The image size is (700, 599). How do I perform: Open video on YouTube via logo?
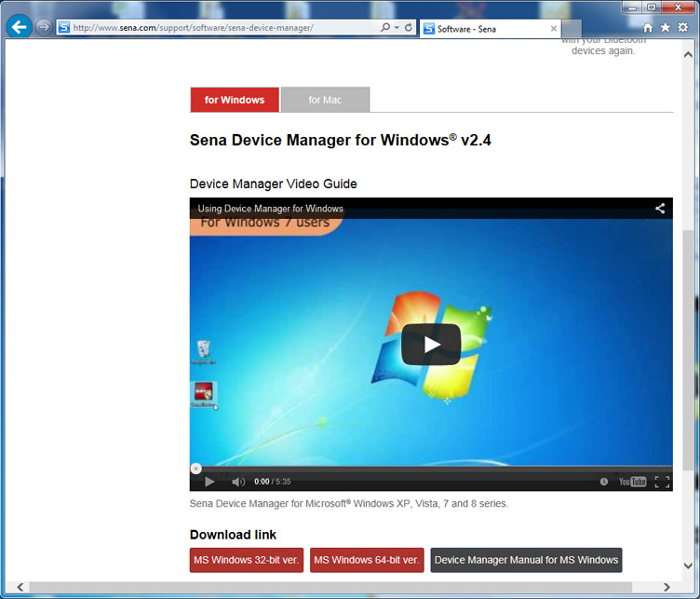point(633,482)
